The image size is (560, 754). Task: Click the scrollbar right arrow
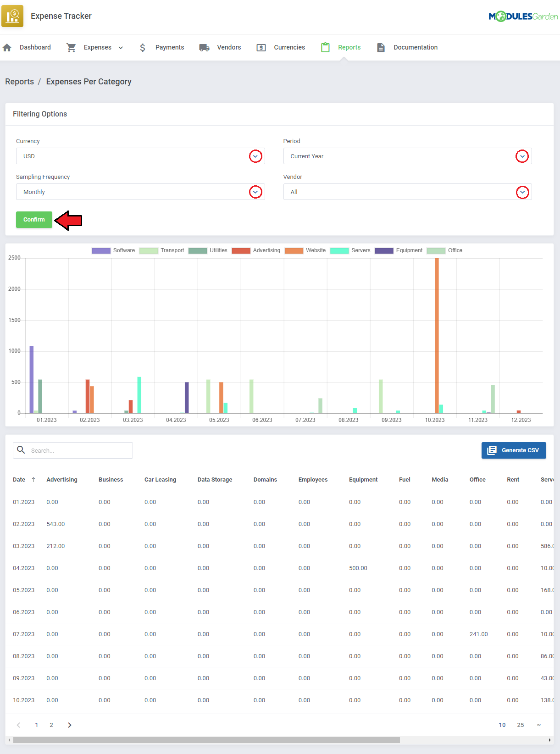coord(550,740)
